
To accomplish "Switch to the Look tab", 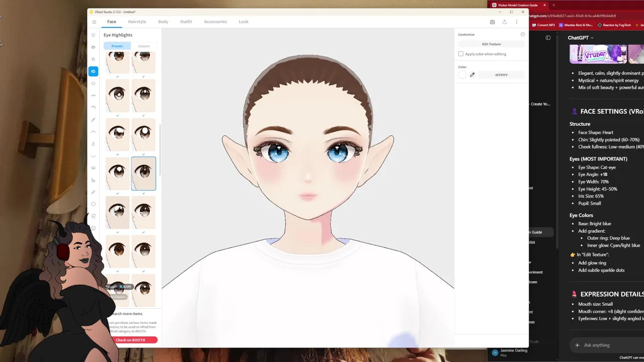I will (x=244, y=22).
